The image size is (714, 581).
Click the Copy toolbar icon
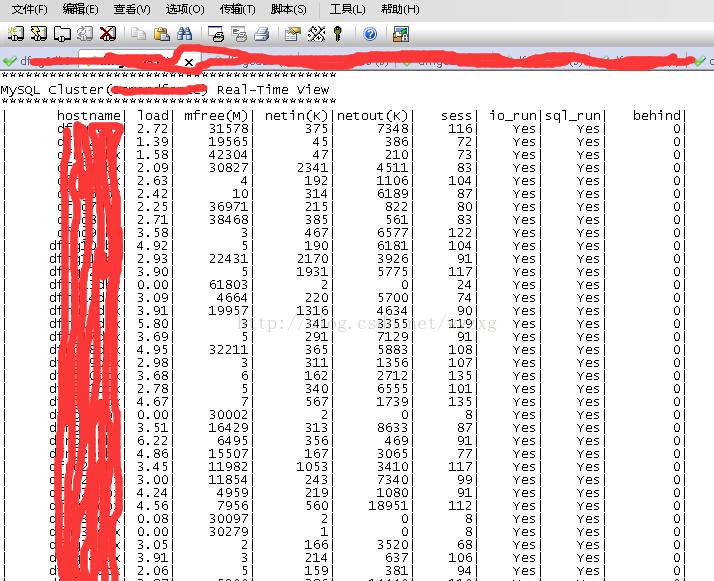click(x=138, y=34)
